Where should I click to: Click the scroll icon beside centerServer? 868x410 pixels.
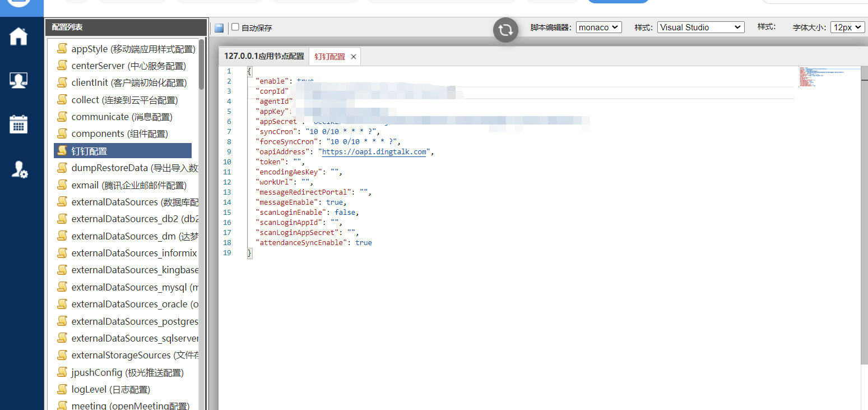pos(62,66)
